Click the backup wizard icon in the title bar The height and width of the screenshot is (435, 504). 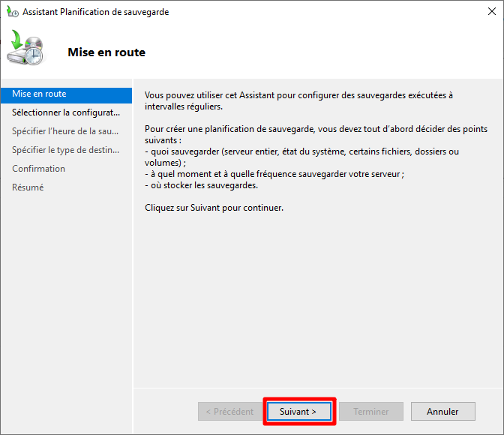coord(12,12)
